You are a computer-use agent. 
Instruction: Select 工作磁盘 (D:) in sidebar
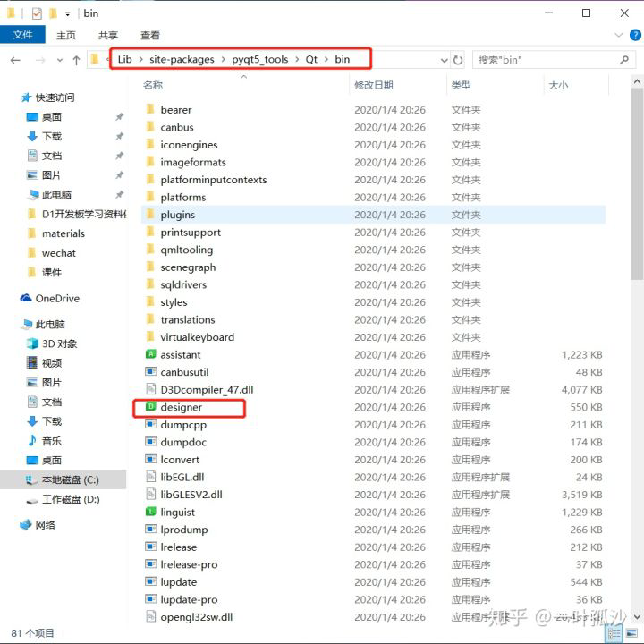tap(63, 499)
